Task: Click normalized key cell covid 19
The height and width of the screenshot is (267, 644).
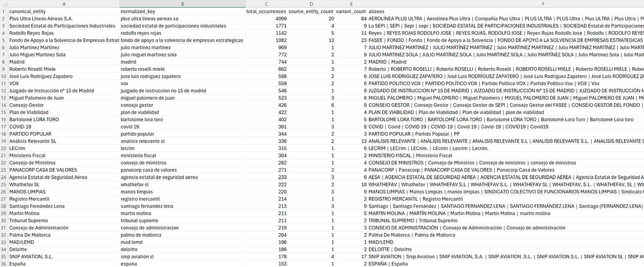Action: [182, 127]
